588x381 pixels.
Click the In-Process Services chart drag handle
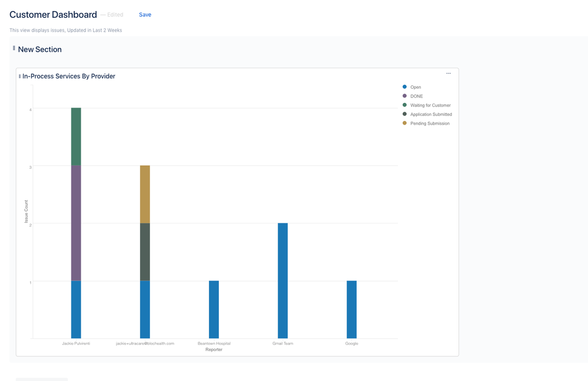[19, 76]
